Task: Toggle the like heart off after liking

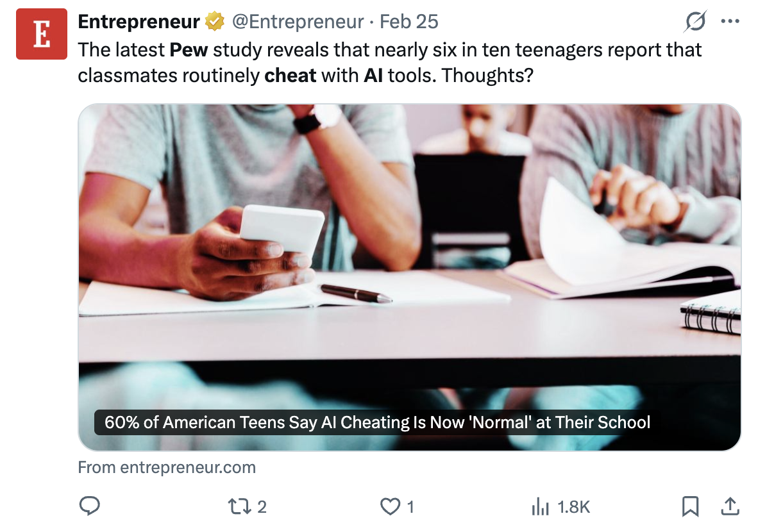Action: coord(390,506)
